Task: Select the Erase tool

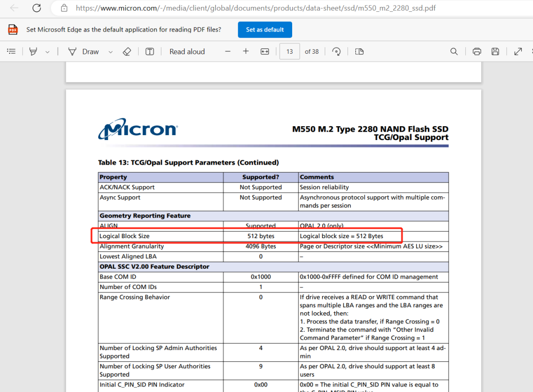Action: [127, 51]
